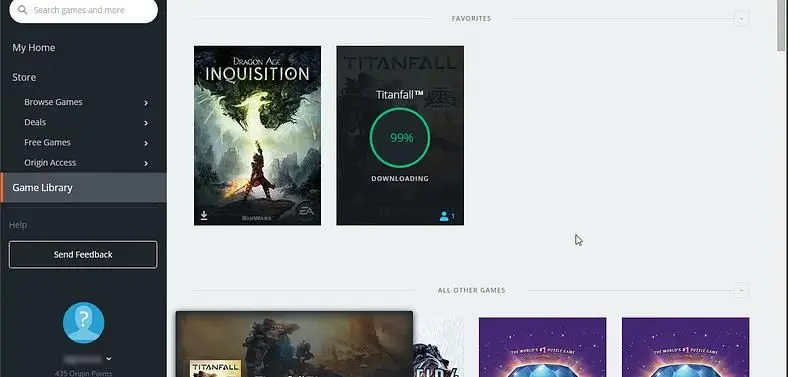Screen dimensions: 788x377
Task: Expand the Origin Access chevron arrow
Action: (146, 163)
